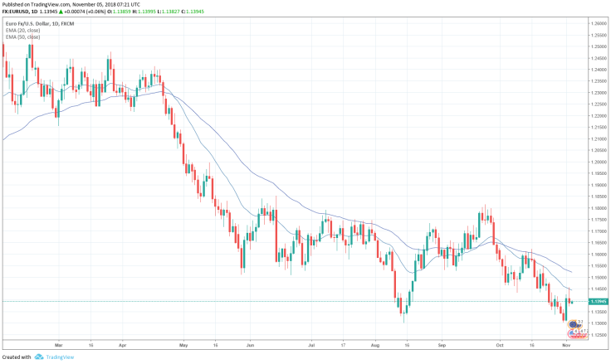Select the 'EMA (50, close)' indicator label
Screen dimensions: 611x364
point(22,37)
